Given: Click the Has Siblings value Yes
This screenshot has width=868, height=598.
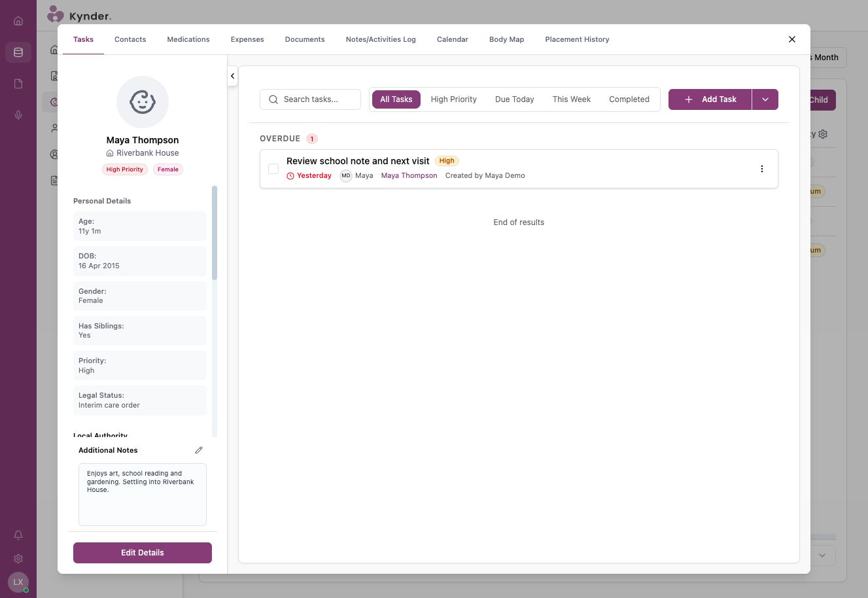Looking at the screenshot, I should pyautogui.click(x=84, y=335).
